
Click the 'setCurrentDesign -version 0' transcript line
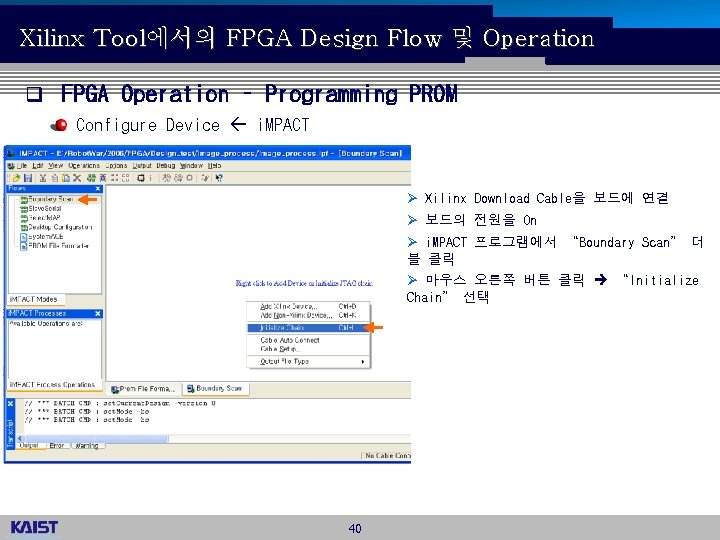pos(120,403)
